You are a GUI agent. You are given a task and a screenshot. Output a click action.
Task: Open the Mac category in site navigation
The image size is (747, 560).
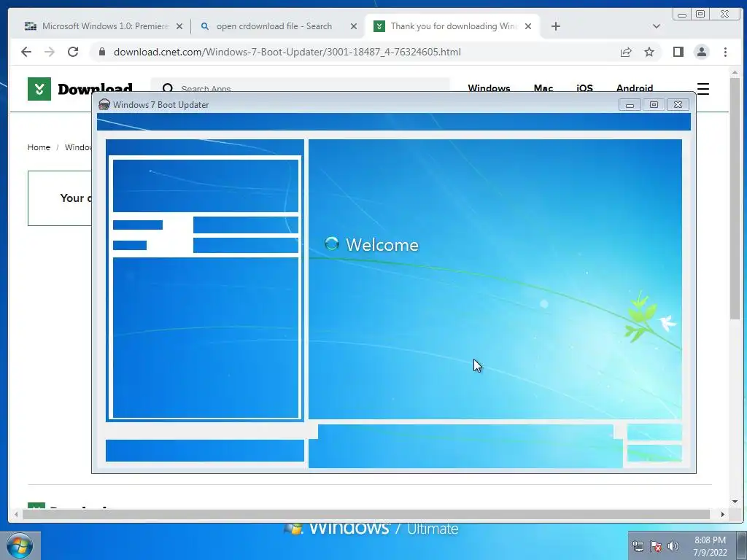[x=543, y=87]
